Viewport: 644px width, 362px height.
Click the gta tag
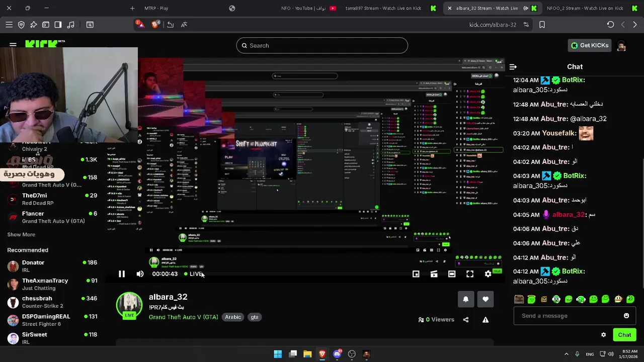(x=255, y=317)
